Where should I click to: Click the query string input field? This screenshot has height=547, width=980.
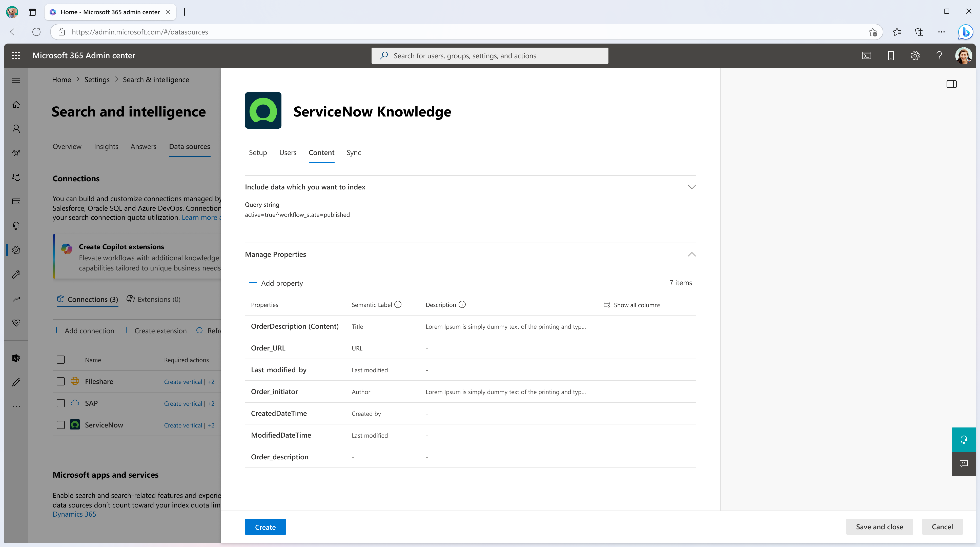point(297,214)
